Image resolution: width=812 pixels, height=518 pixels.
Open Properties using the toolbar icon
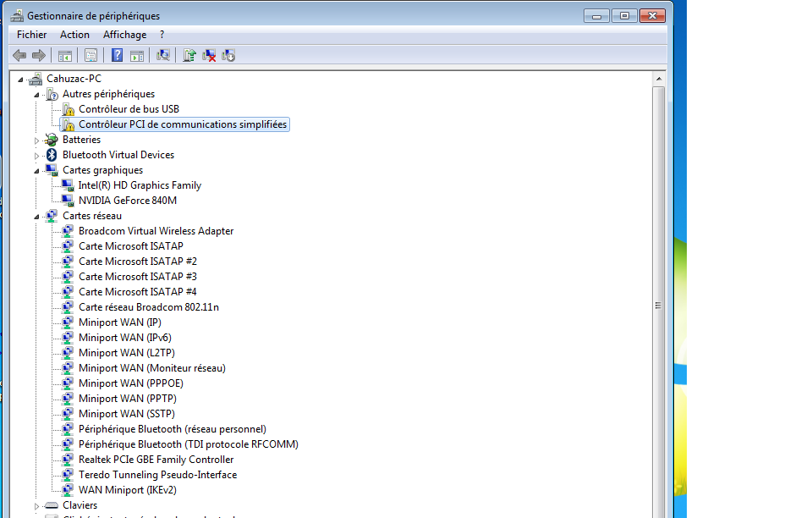click(x=91, y=56)
